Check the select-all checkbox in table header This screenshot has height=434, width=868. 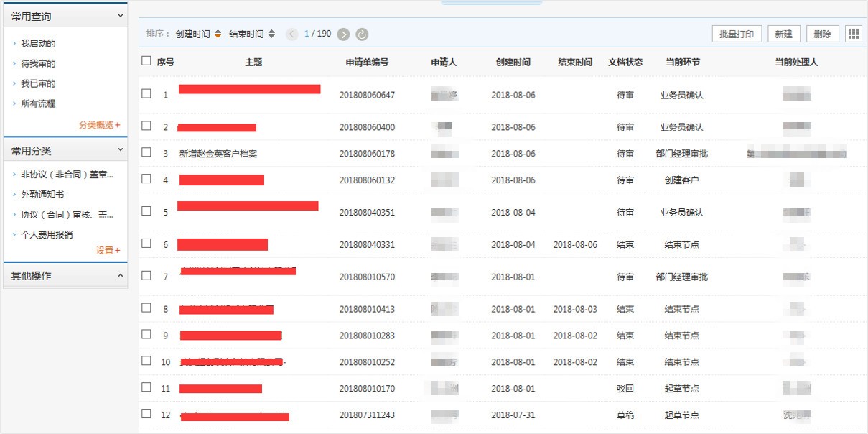pyautogui.click(x=146, y=61)
